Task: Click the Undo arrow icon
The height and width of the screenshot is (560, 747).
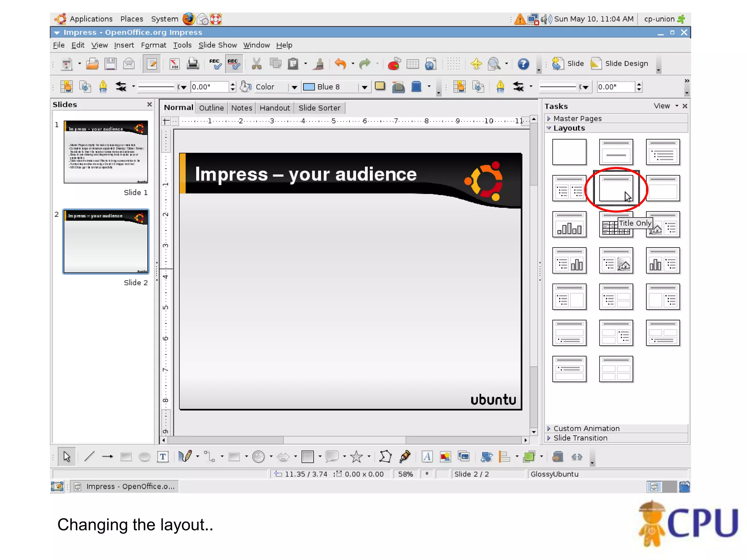Action: [340, 64]
